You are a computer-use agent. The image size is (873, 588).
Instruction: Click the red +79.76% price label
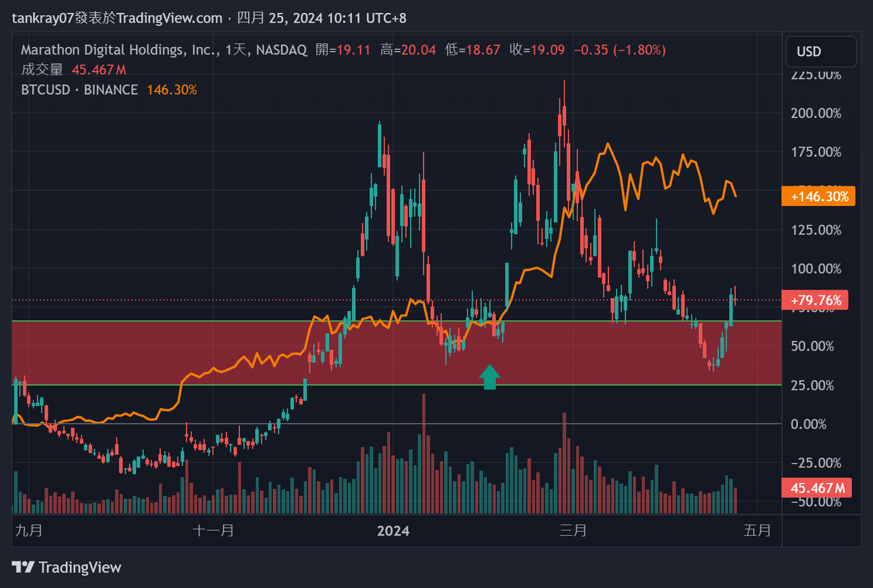(816, 300)
